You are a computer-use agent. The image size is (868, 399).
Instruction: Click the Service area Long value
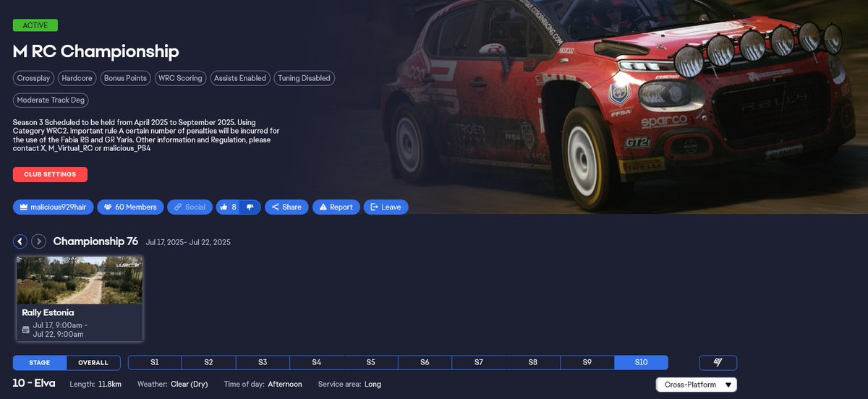click(x=373, y=385)
